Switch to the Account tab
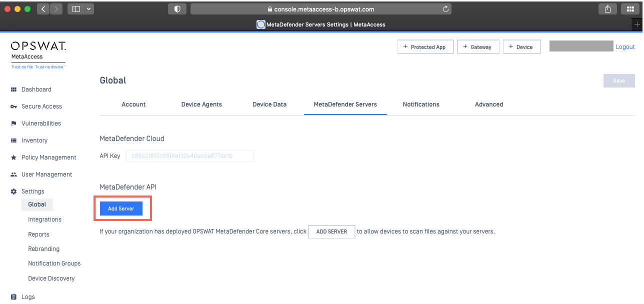 tap(134, 104)
